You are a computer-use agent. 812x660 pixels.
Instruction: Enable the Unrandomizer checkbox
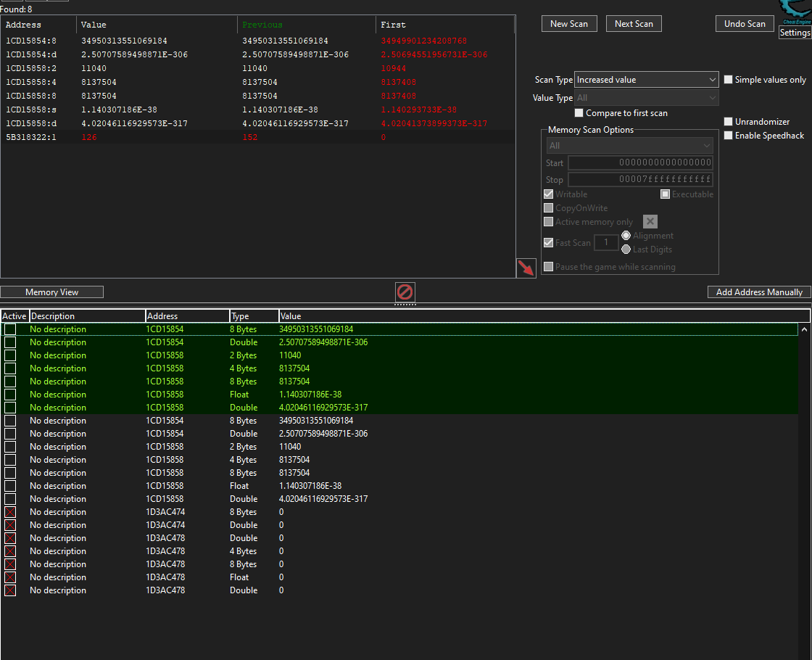(x=729, y=122)
